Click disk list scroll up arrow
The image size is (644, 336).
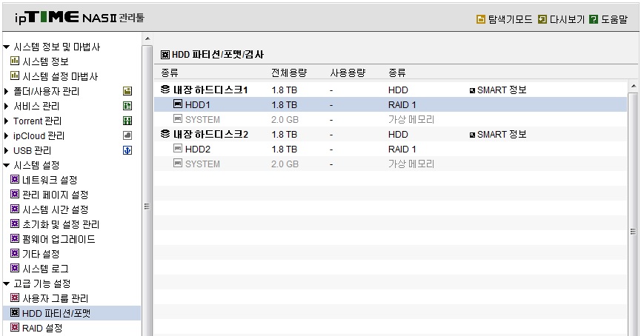pyautogui.click(x=633, y=86)
